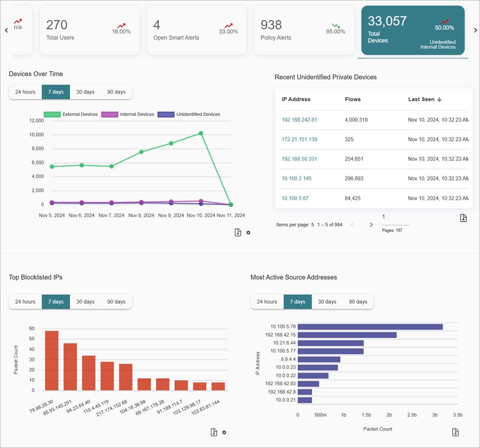Click the Total Devices trend arrow icon
Image resolution: width=480 pixels, height=448 pixels.
point(445,21)
